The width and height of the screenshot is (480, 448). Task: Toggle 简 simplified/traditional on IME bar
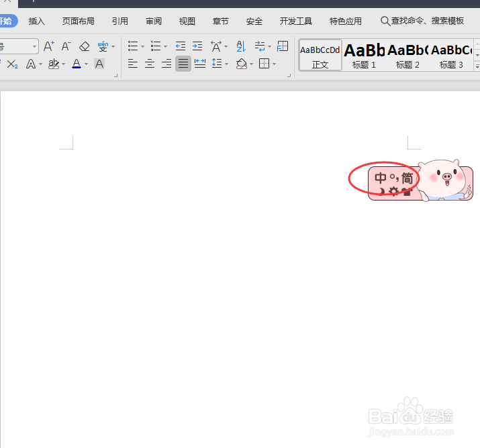(407, 178)
